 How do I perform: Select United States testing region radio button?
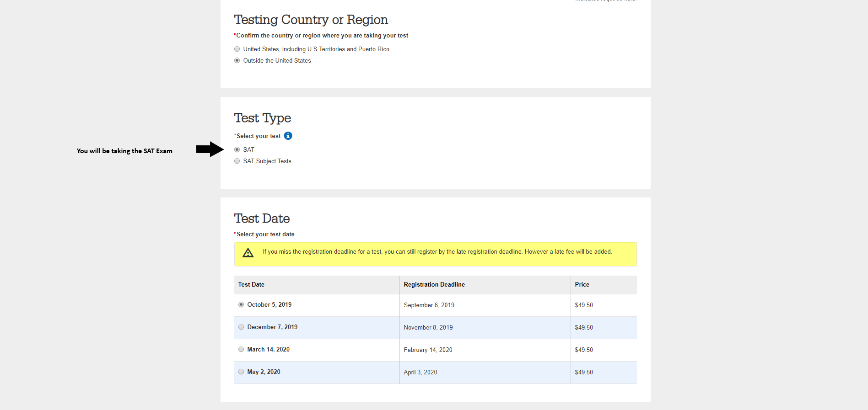coord(237,49)
